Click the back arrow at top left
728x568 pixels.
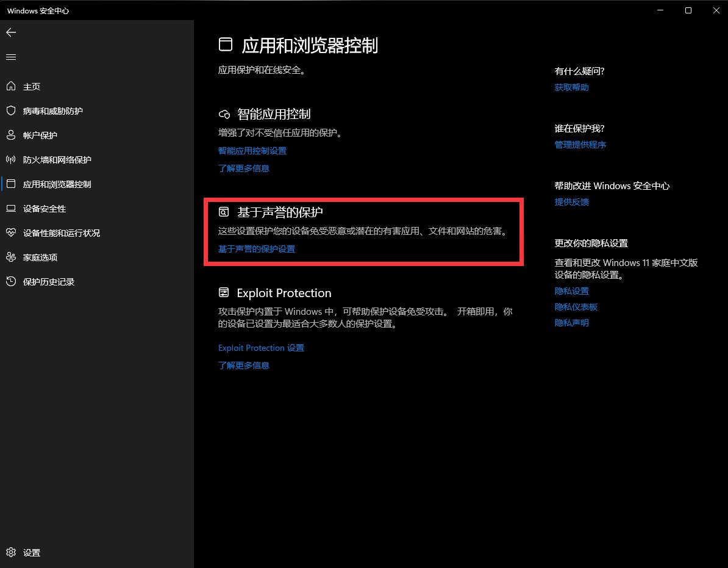10,32
